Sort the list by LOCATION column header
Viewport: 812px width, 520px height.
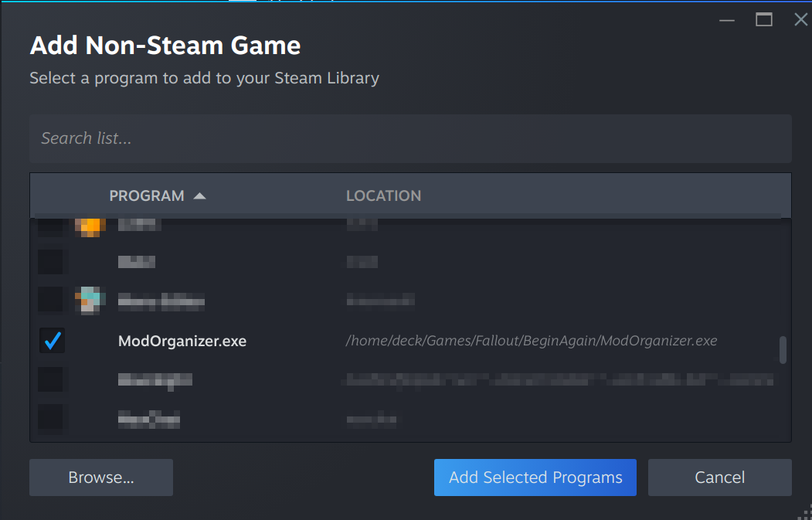tap(383, 196)
